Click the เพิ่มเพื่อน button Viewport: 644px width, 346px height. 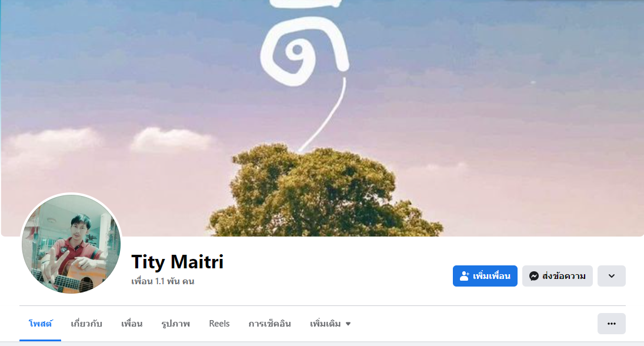click(485, 276)
